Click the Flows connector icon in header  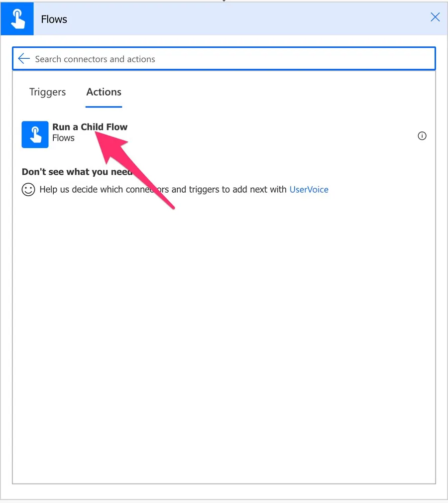(17, 19)
